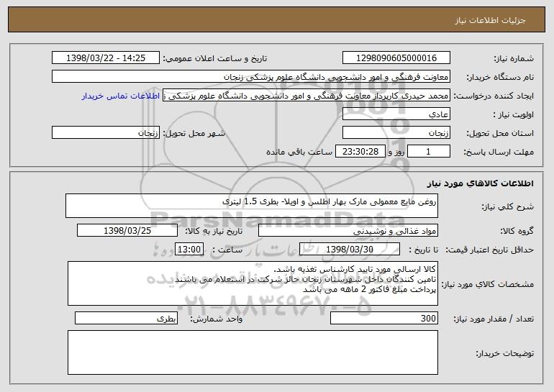Select the public announcement date field 1398/03/22 - 14:25
This screenshot has height=392, width=554.
click(106, 58)
